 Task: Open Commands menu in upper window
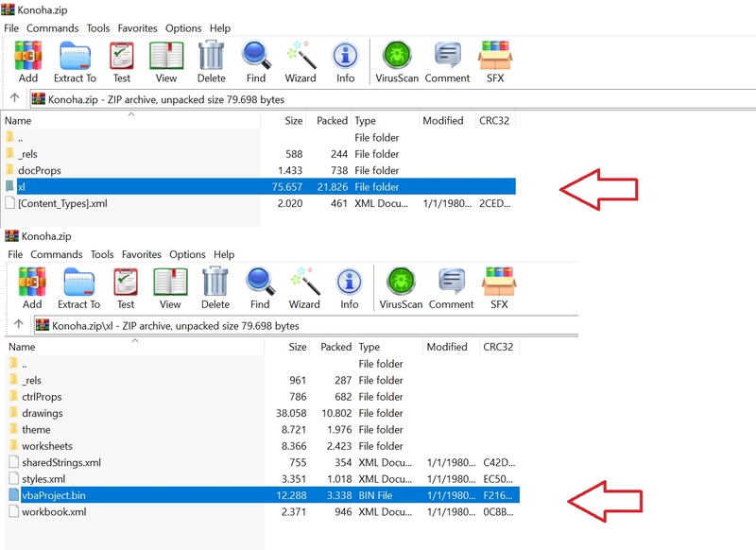tap(52, 28)
